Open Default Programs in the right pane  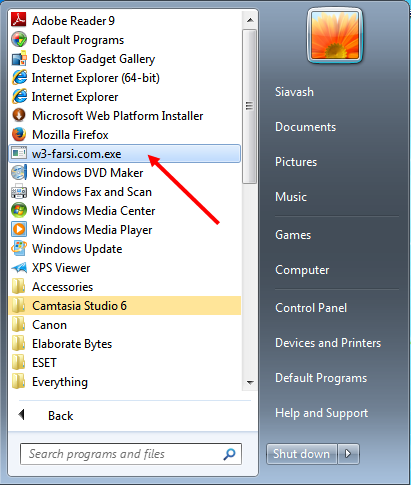321,378
